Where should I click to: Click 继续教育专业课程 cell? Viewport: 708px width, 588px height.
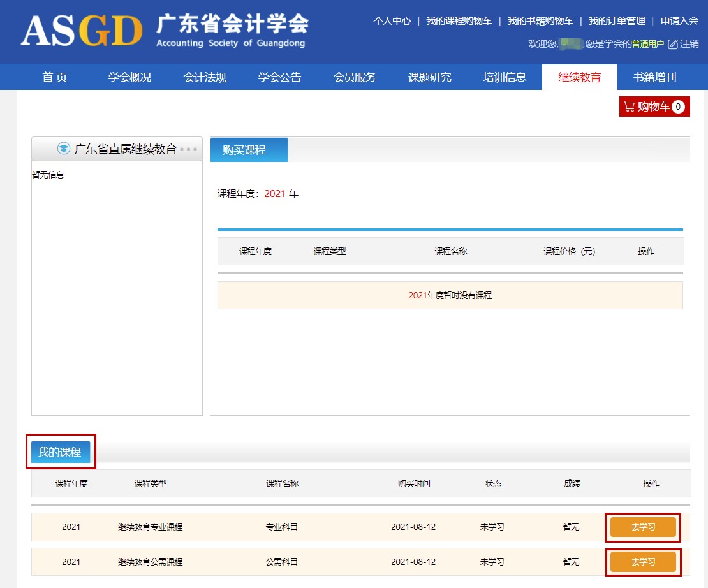click(x=151, y=527)
